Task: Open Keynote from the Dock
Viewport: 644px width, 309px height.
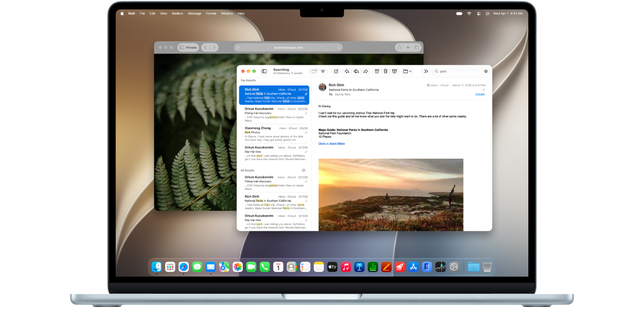Action: tap(359, 266)
